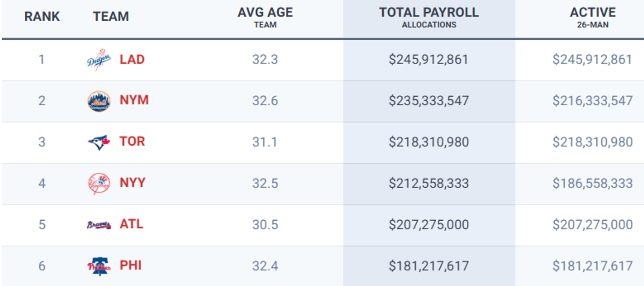Sort by the Rank column header
The width and height of the screenshot is (644, 286).
(x=42, y=17)
